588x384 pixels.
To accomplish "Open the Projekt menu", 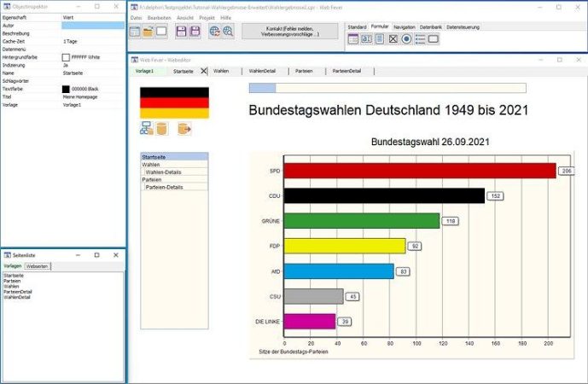I will coord(207,17).
